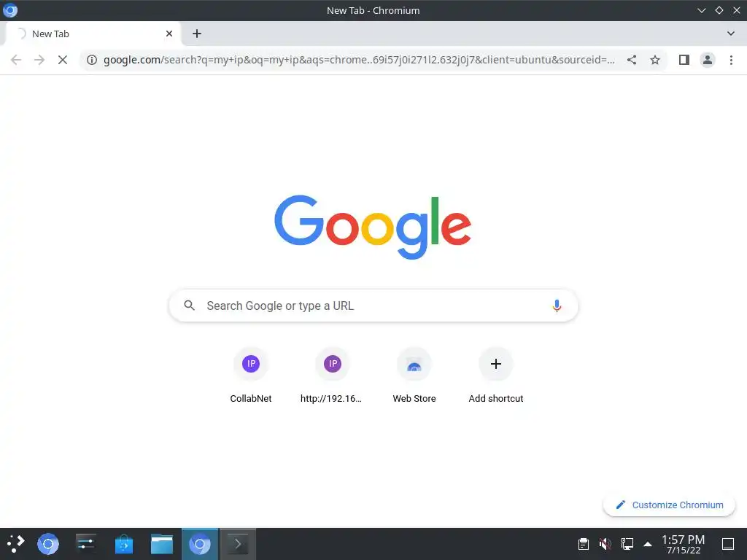This screenshot has height=560, width=747.
Task: Open the side panel
Action: point(684,60)
